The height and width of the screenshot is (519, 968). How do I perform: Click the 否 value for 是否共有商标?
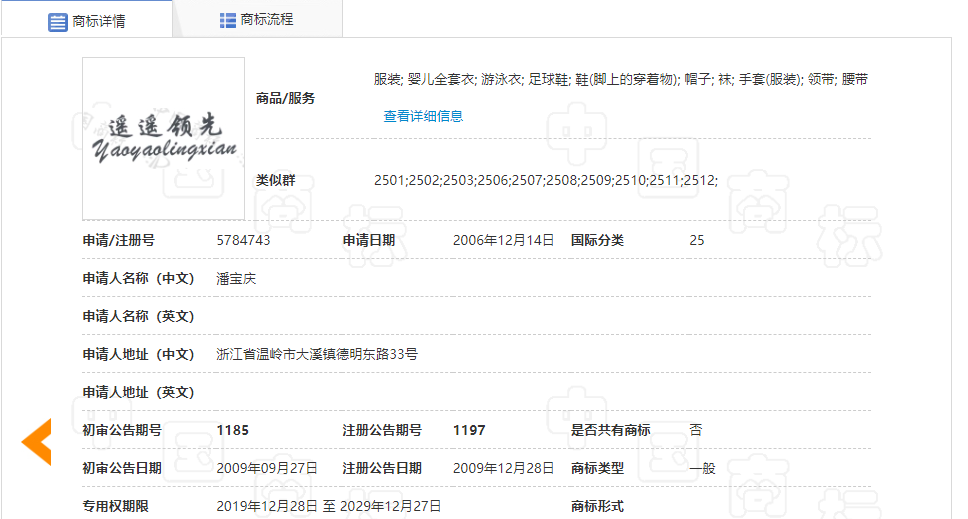coord(696,430)
